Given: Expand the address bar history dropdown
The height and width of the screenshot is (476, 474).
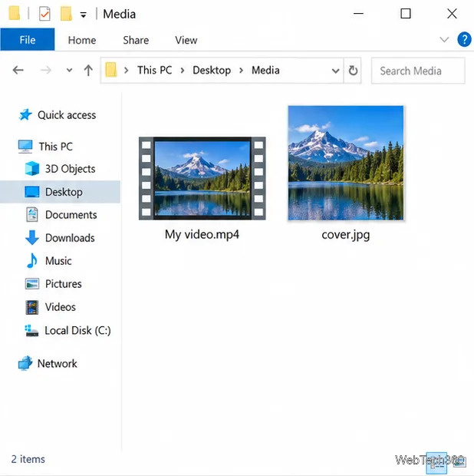Looking at the screenshot, I should pos(335,71).
